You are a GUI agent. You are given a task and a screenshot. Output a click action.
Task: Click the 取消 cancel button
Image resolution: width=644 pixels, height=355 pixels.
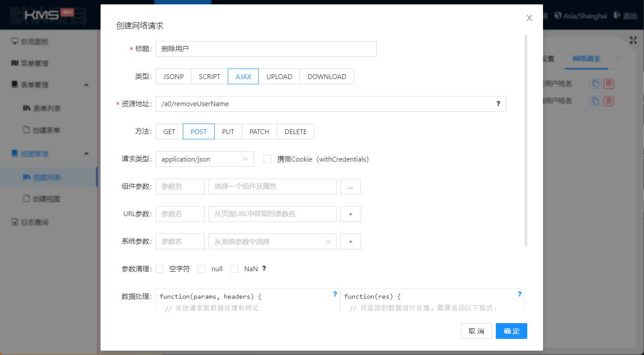pos(476,331)
